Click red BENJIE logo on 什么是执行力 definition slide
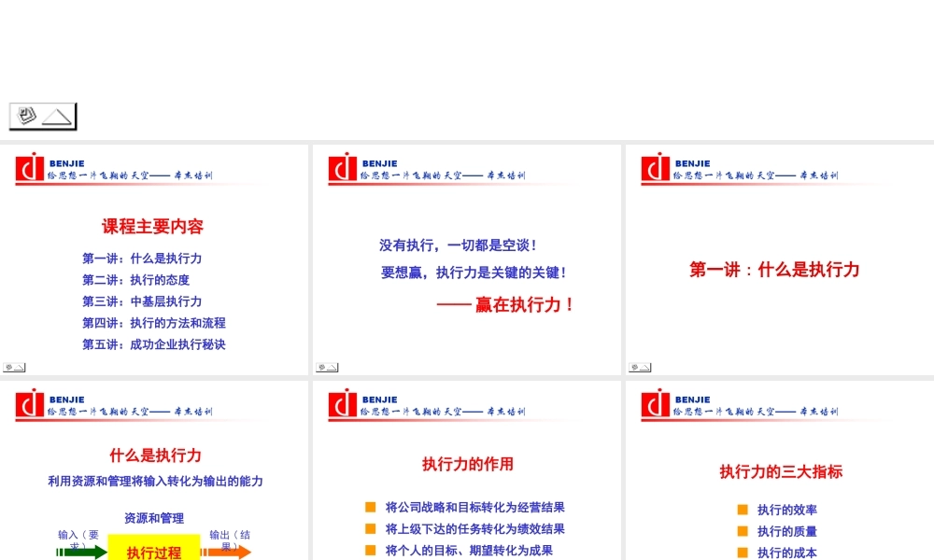This screenshot has height=560, width=934. [x=30, y=403]
